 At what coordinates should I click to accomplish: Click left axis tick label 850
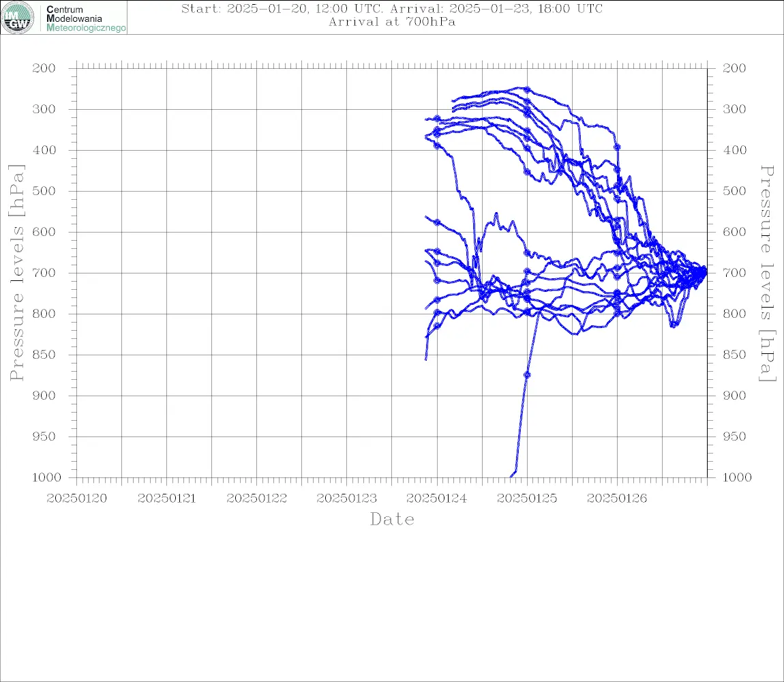(44, 355)
